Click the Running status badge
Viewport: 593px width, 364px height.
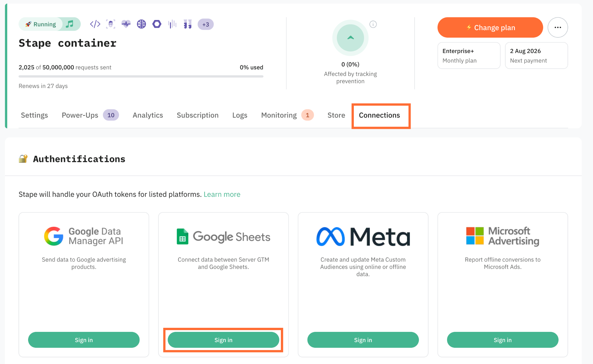(41, 24)
